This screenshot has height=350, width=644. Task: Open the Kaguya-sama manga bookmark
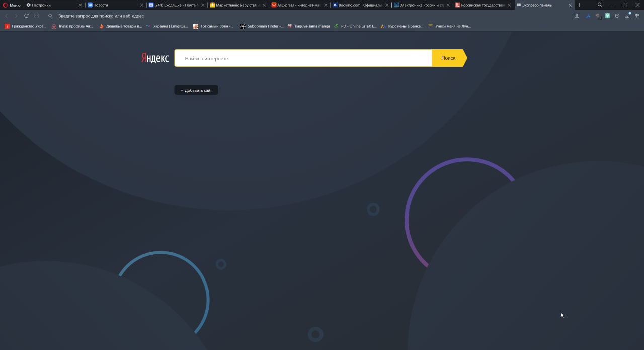pos(308,26)
